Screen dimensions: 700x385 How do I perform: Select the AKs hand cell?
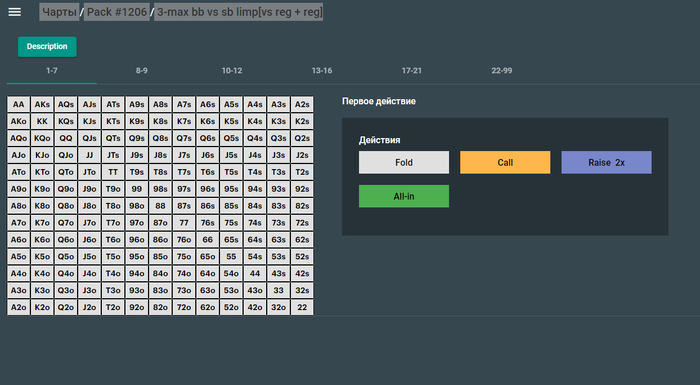[42, 105]
